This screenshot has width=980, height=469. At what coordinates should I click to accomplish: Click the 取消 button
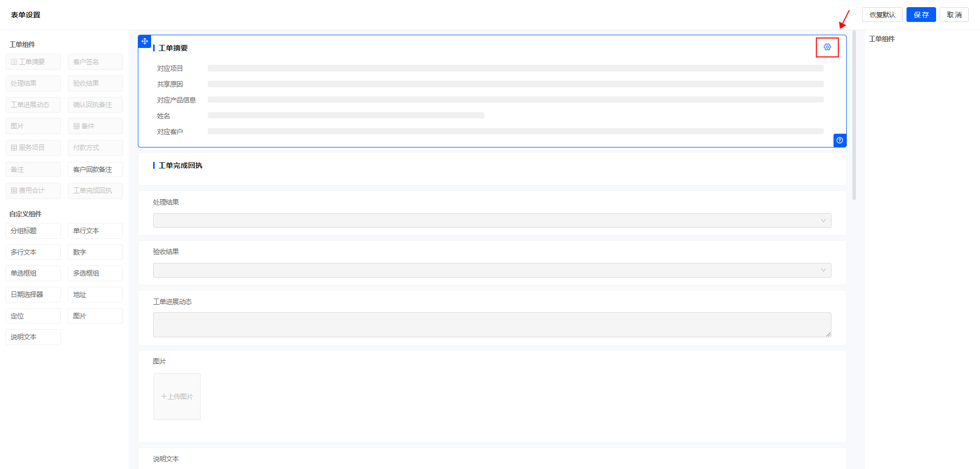(954, 15)
